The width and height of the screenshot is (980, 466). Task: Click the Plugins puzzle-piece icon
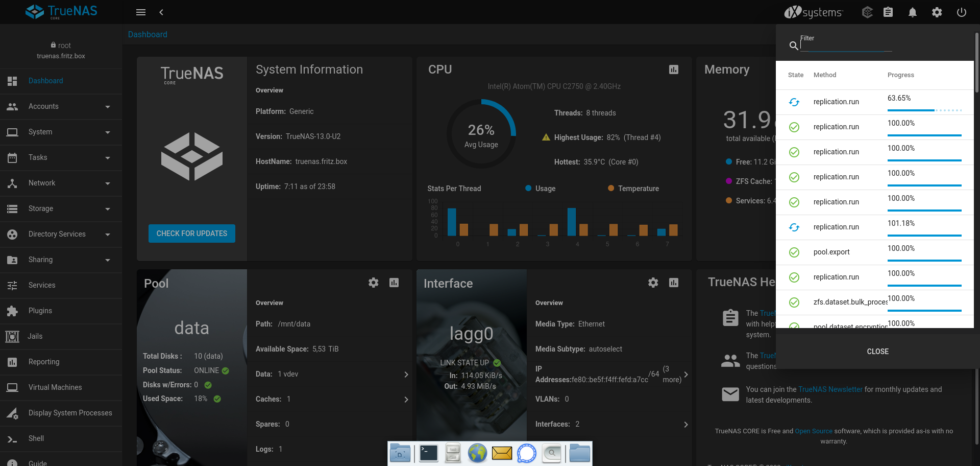pyautogui.click(x=12, y=311)
